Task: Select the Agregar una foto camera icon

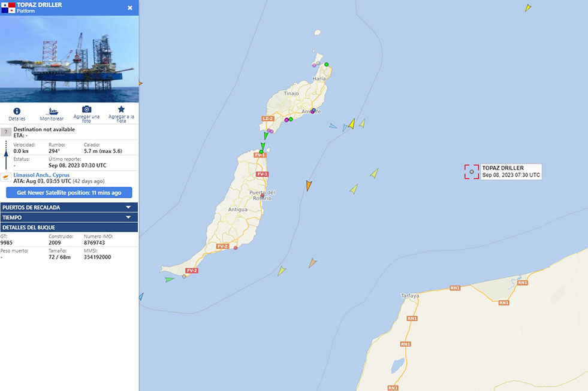Action: point(87,109)
